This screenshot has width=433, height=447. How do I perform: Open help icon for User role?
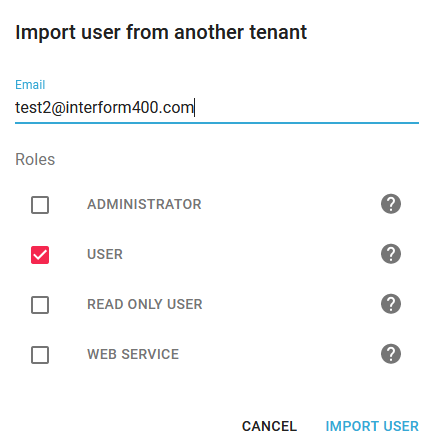(391, 254)
